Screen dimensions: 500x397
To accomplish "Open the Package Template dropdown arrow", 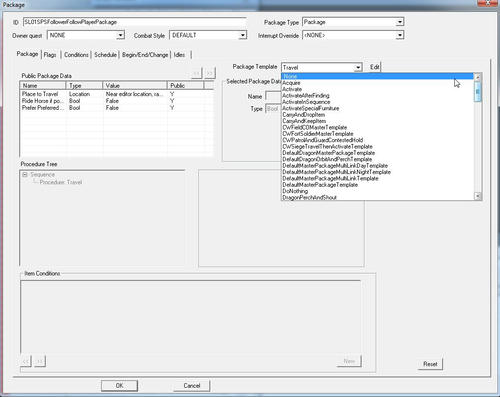I will 358,67.
